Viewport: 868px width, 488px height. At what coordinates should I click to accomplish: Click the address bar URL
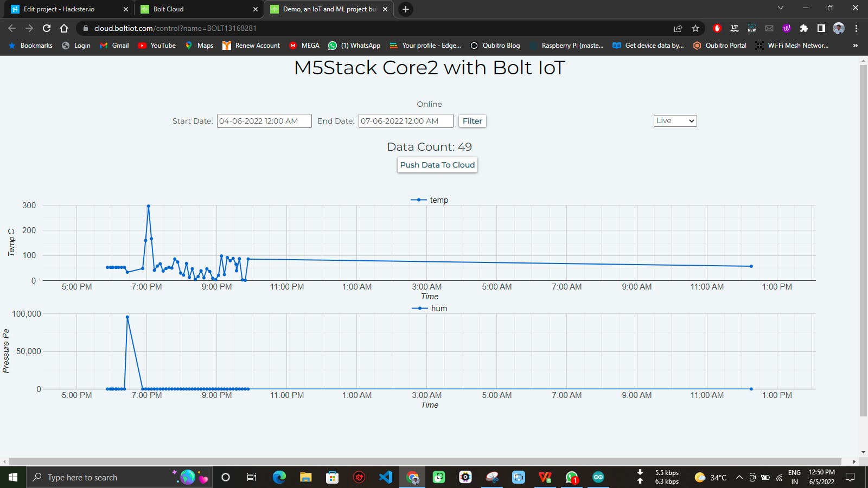click(175, 28)
